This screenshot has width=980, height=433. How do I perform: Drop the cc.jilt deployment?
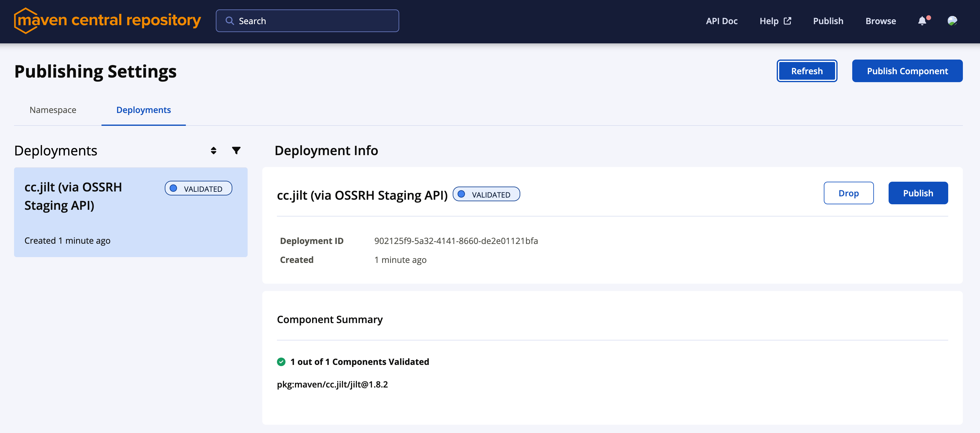click(849, 193)
